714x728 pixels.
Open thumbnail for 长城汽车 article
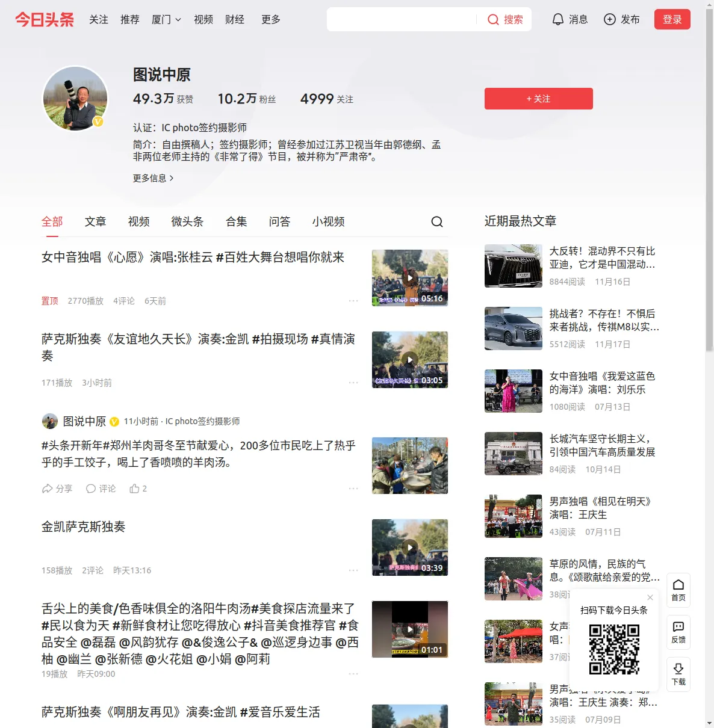(x=514, y=454)
